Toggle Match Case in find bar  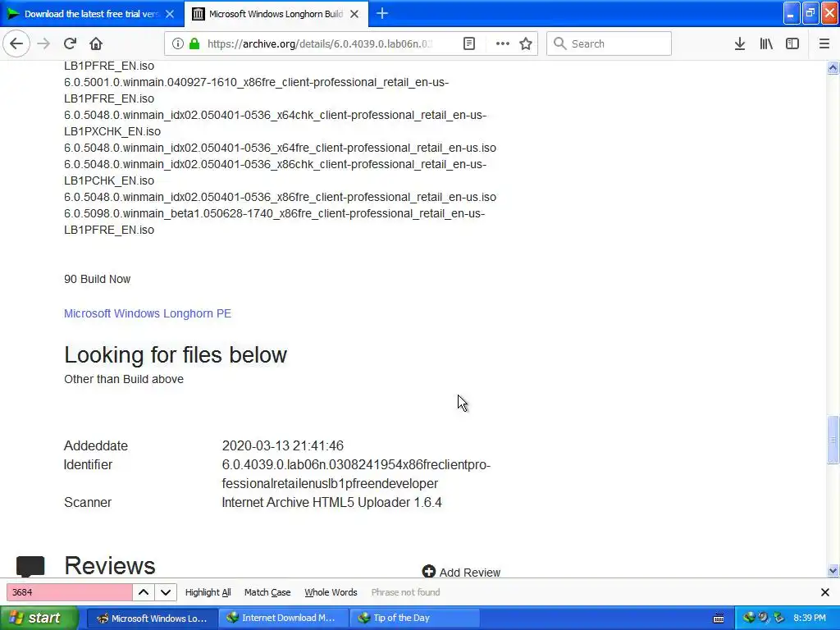click(267, 592)
